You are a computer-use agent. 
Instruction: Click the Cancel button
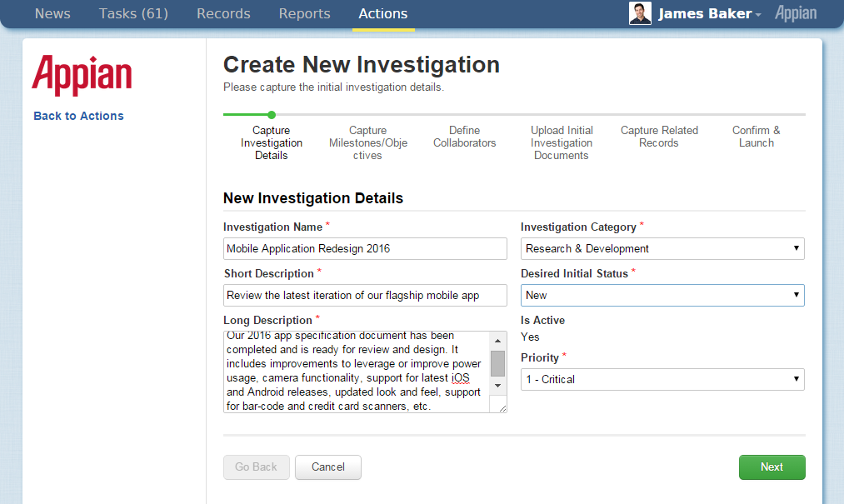coord(328,467)
